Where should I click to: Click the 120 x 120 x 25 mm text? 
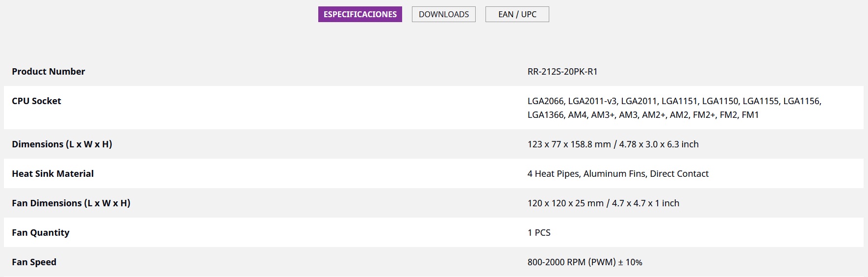(x=565, y=203)
